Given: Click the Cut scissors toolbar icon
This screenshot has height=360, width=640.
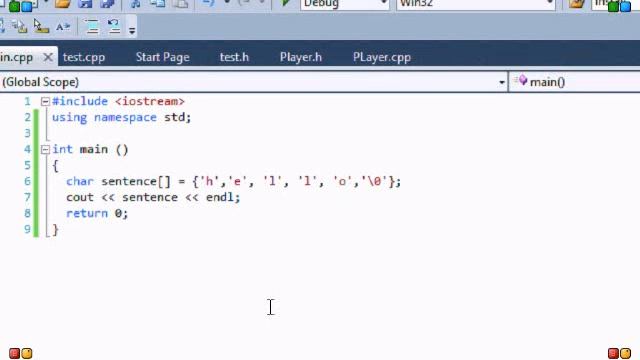Looking at the screenshot, I should point(136,4).
